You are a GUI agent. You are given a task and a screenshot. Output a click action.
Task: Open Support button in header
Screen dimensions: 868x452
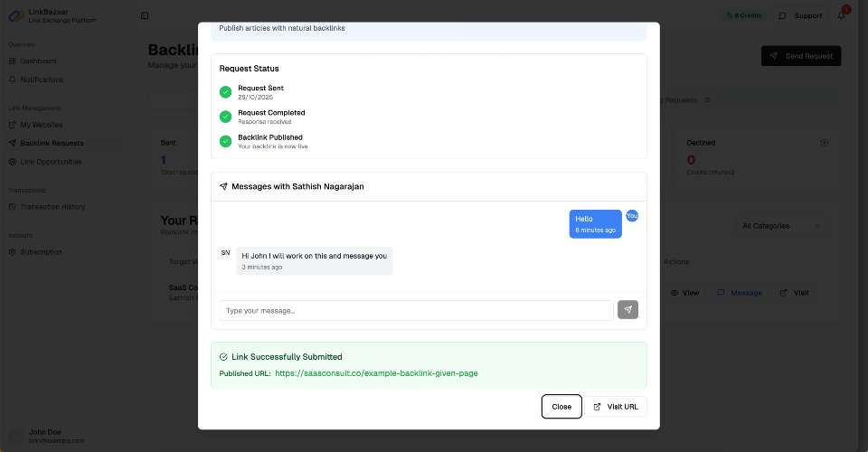tap(800, 15)
